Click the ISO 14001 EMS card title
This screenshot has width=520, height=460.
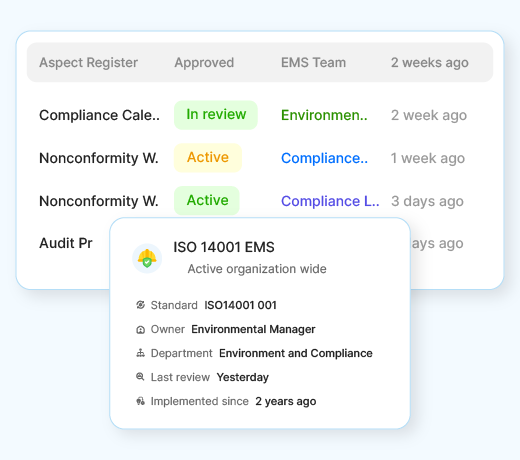tap(224, 247)
